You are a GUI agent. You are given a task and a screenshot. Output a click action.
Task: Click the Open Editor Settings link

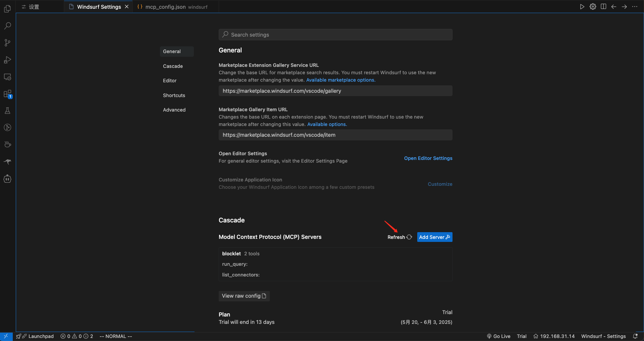click(428, 158)
